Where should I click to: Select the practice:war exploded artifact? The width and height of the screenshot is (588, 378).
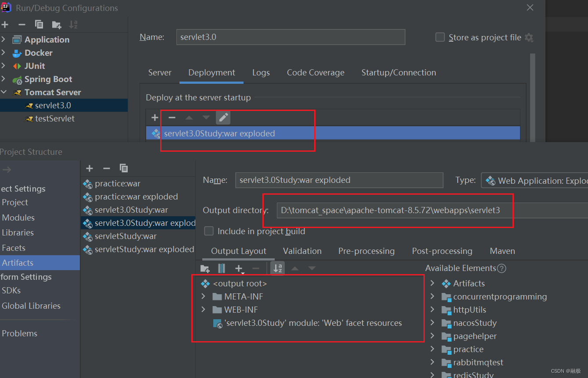(136, 197)
